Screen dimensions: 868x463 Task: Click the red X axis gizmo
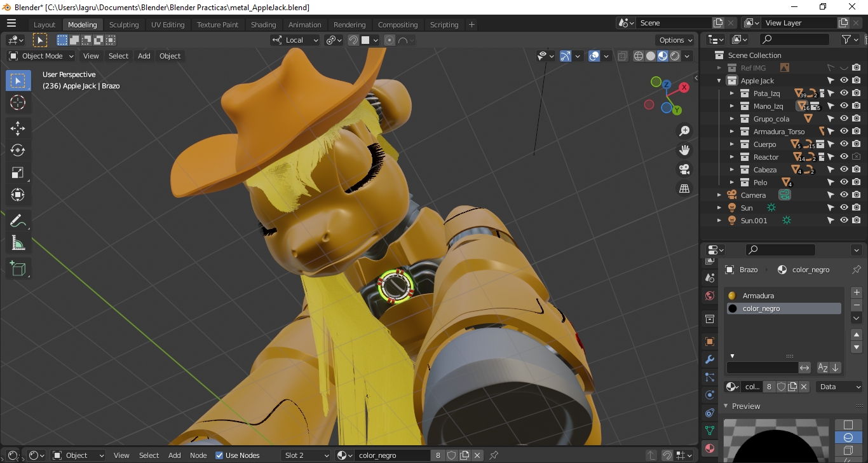pos(684,87)
